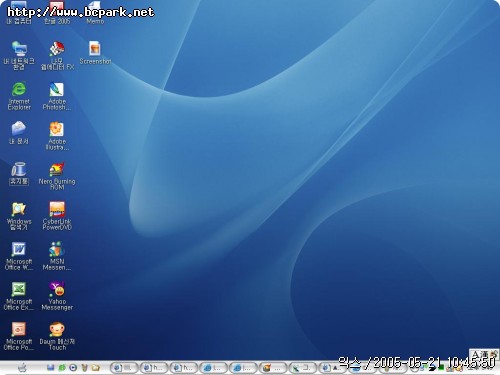
Task: Switch to taskbar window with orange icon
Action: pos(273,368)
